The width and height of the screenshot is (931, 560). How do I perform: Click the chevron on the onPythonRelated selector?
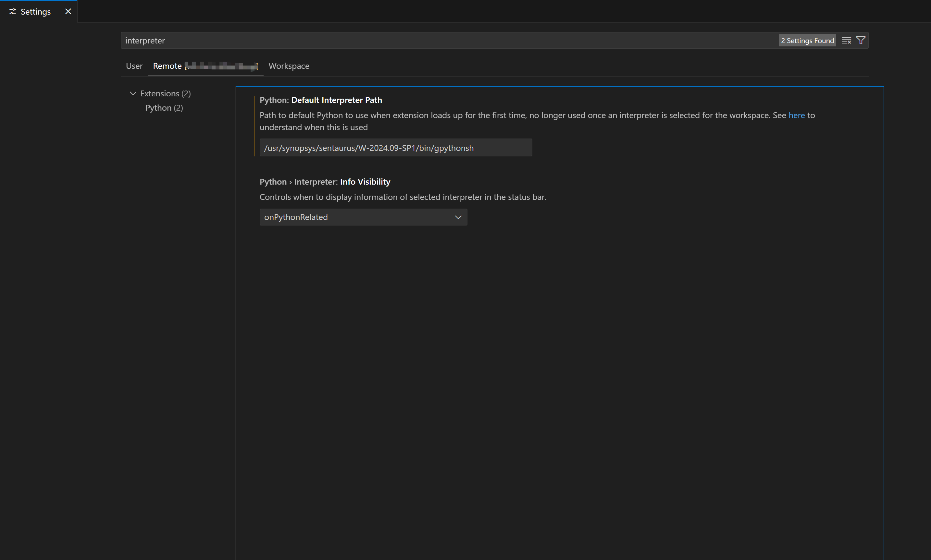(x=458, y=217)
